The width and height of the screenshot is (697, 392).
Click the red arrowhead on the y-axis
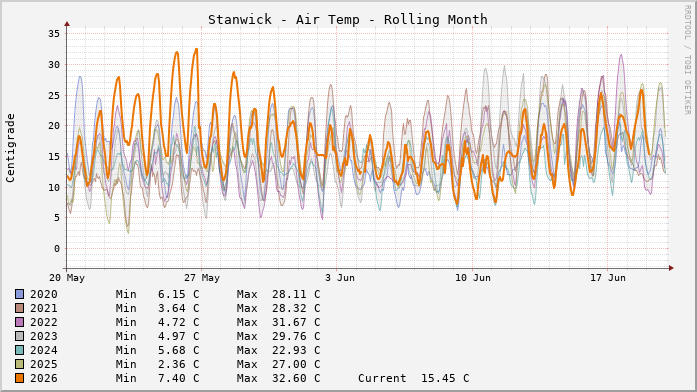[x=67, y=24]
